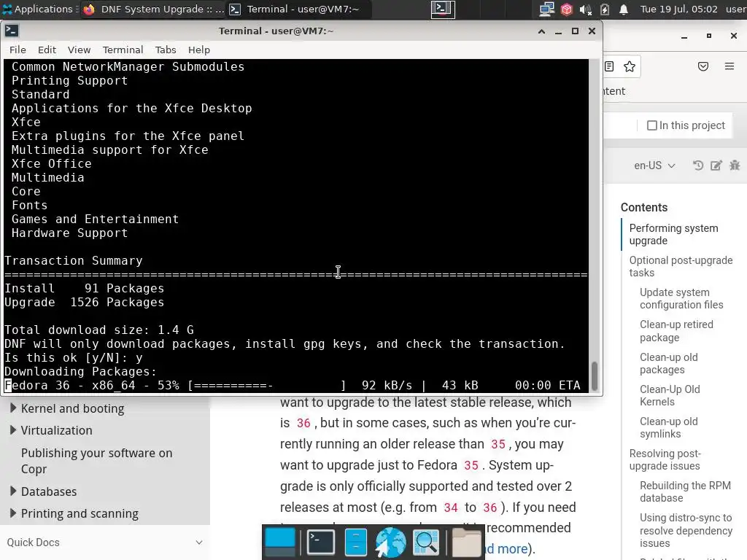Launch Terminal from the dock
Screen dimensions: 747x560
coord(320,542)
